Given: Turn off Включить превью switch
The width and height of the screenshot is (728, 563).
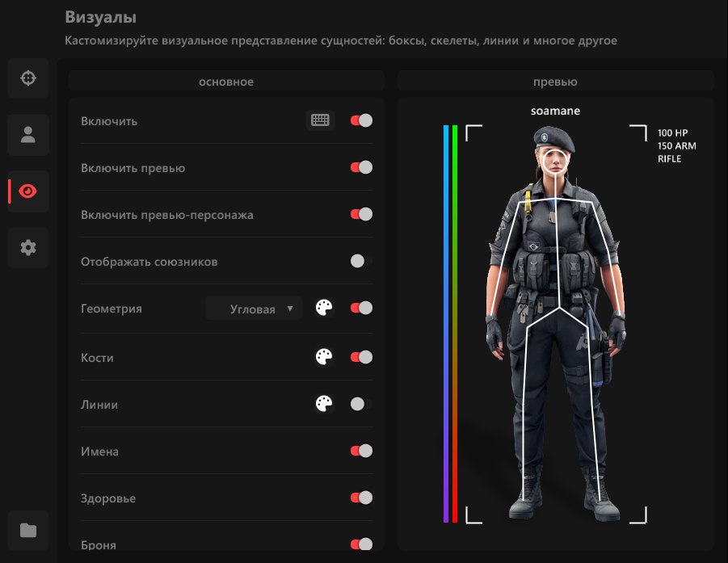Looking at the screenshot, I should click(360, 167).
